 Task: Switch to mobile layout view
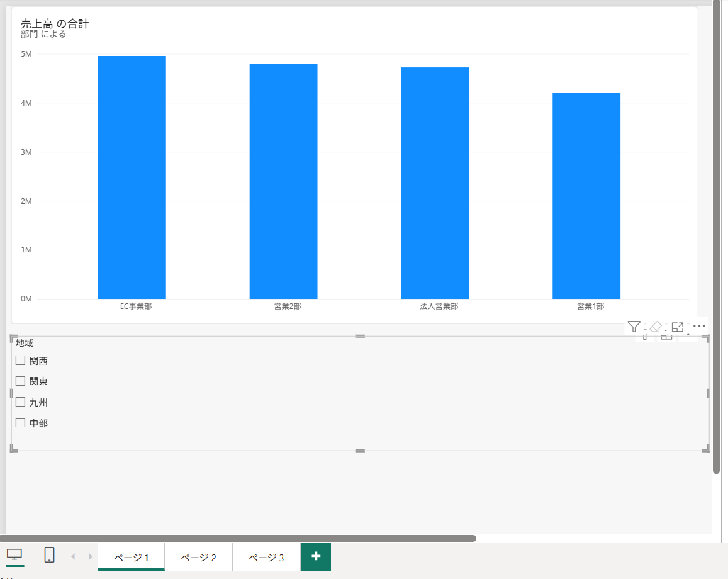point(49,555)
